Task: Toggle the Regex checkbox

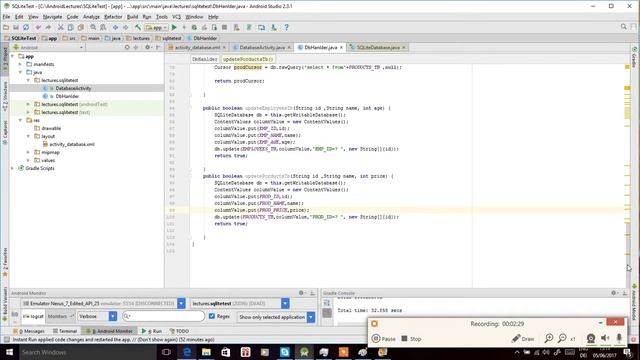Action: pos(211,316)
